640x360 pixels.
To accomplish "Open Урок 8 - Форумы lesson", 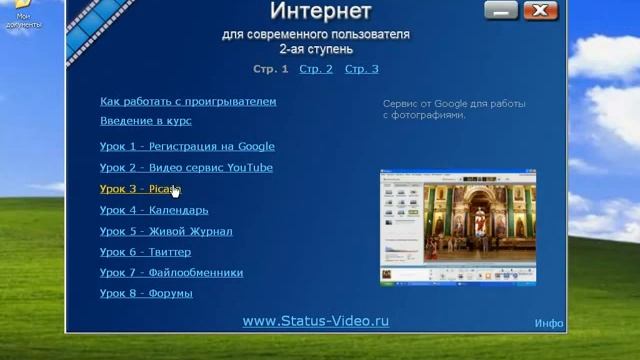I will tap(146, 293).
